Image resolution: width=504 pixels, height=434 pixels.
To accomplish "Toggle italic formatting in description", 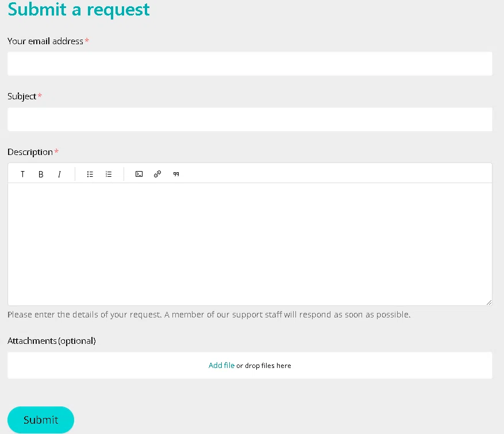I will tap(59, 174).
